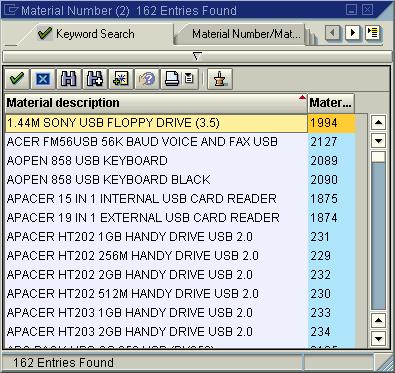Click the binoculars Find icon

(69, 79)
